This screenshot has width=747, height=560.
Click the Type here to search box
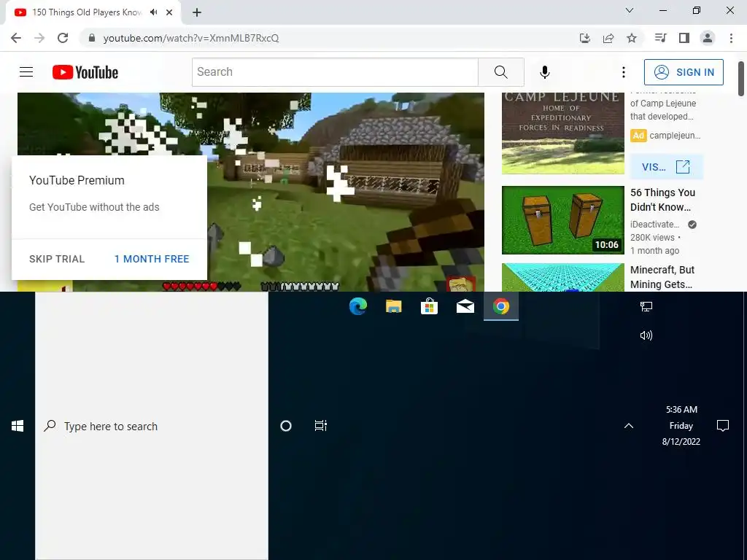152,426
